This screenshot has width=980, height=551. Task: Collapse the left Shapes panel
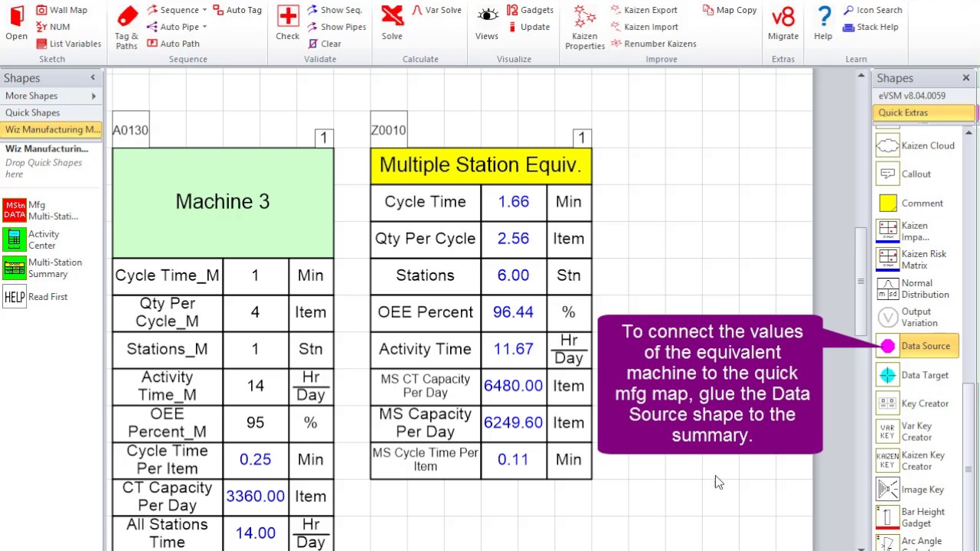click(x=93, y=78)
